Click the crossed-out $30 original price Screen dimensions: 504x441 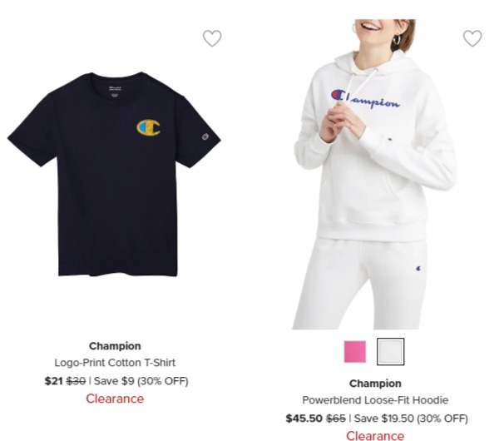click(x=76, y=381)
